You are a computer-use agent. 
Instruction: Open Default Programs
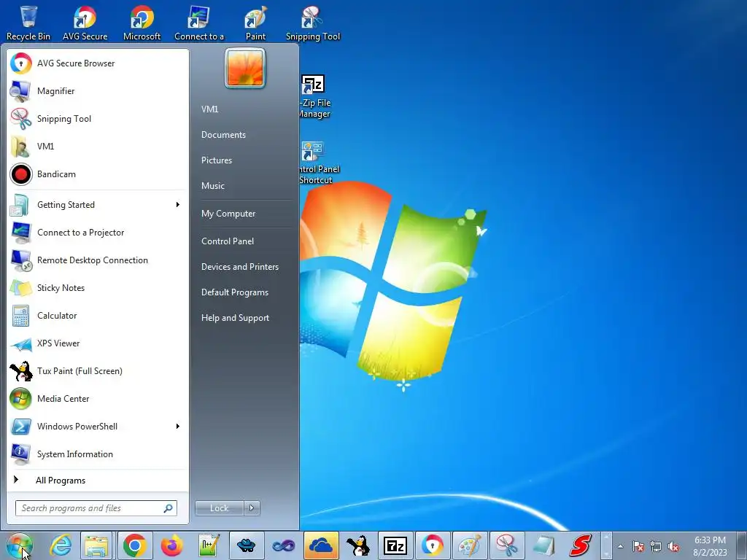234,292
